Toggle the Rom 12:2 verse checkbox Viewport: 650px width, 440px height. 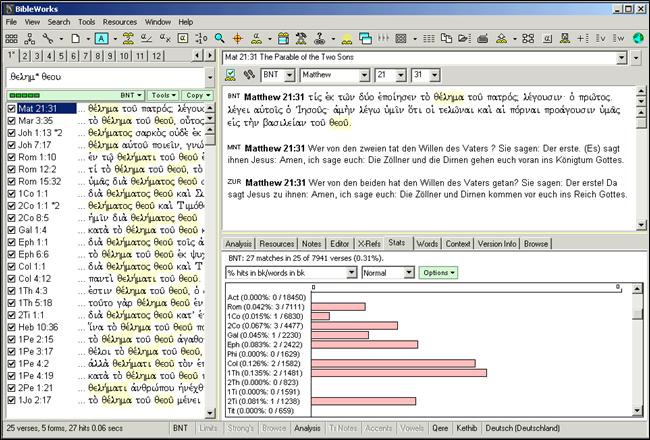[x=10, y=169]
